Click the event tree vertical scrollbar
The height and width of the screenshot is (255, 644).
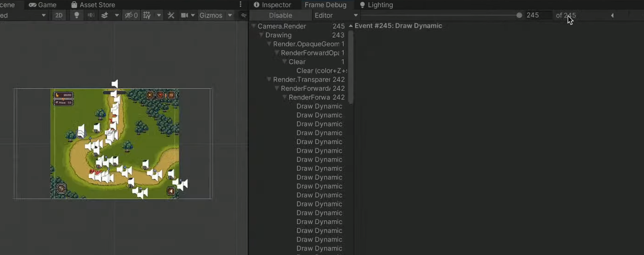[x=351, y=67]
